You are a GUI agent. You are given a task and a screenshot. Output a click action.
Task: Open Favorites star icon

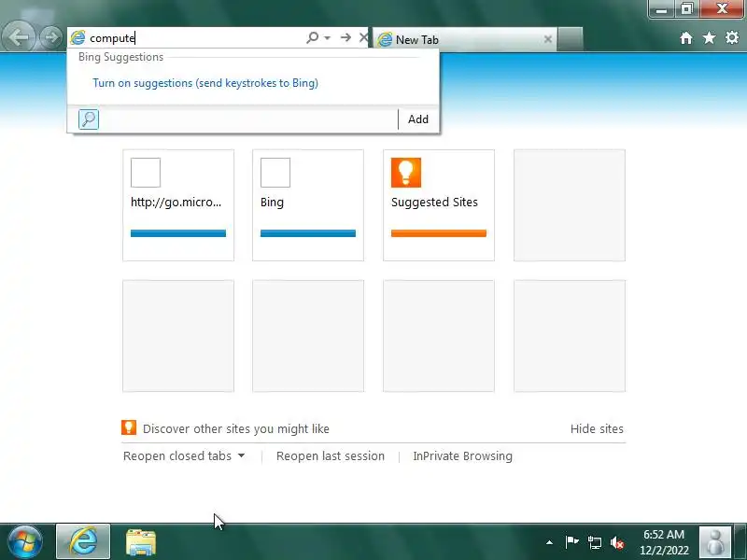709,37
